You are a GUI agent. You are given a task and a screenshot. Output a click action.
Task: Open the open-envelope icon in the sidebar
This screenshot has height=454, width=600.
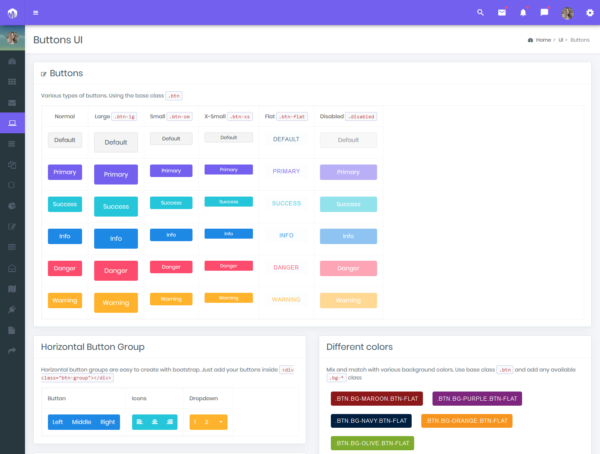[12, 268]
